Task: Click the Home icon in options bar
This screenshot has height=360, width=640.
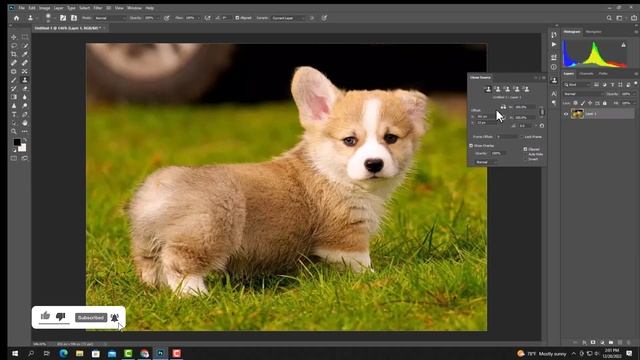Action: coord(16,18)
